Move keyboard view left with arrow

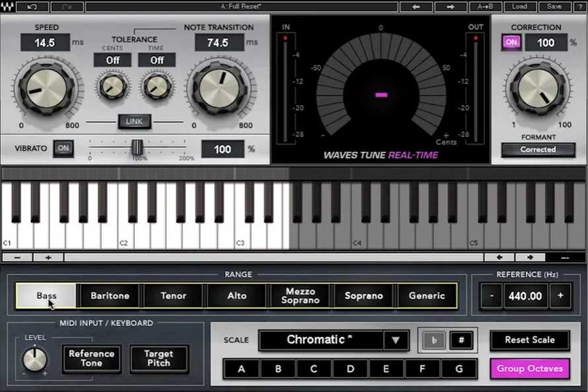coord(499,257)
